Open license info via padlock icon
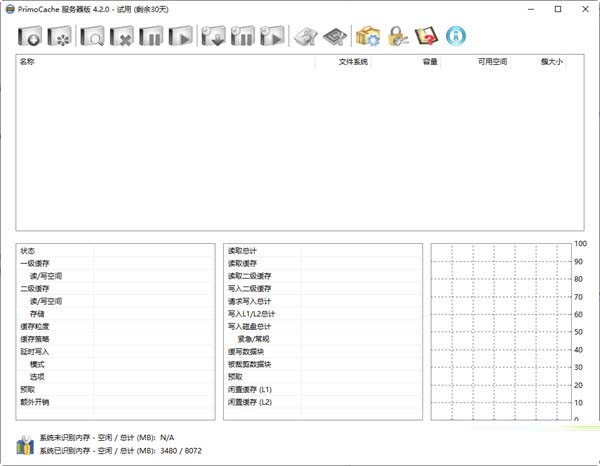 (x=397, y=38)
